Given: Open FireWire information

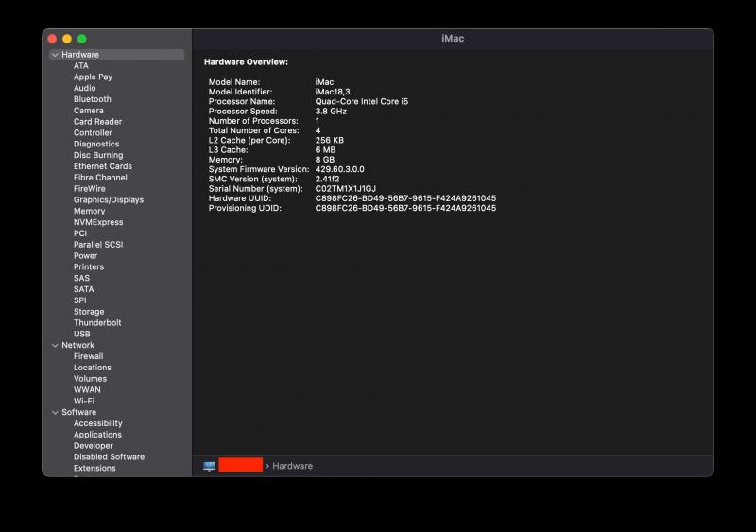Looking at the screenshot, I should click(x=89, y=189).
